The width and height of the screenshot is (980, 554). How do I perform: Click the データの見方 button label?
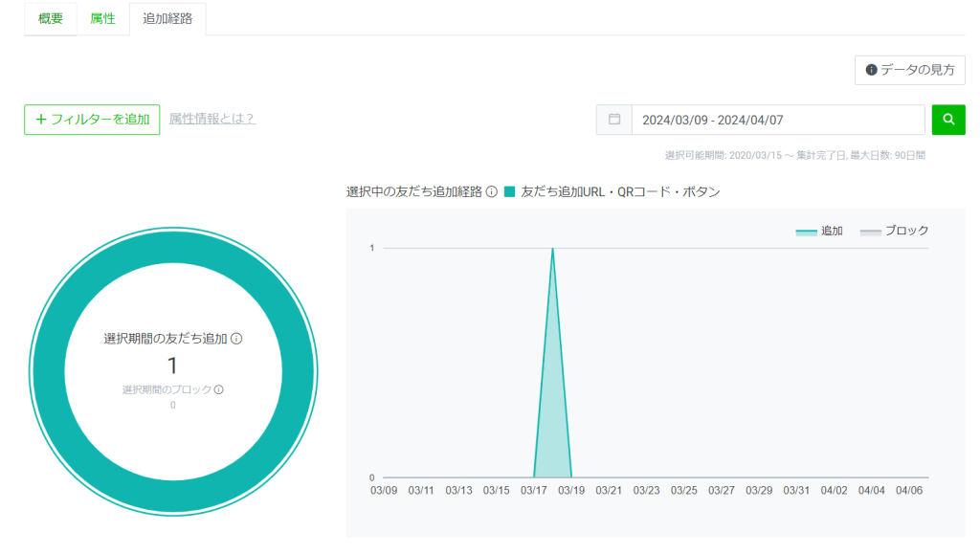pyautogui.click(x=917, y=70)
